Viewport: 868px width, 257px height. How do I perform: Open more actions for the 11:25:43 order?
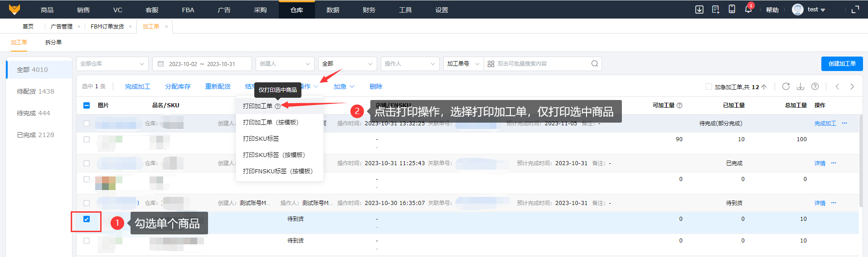click(834, 163)
